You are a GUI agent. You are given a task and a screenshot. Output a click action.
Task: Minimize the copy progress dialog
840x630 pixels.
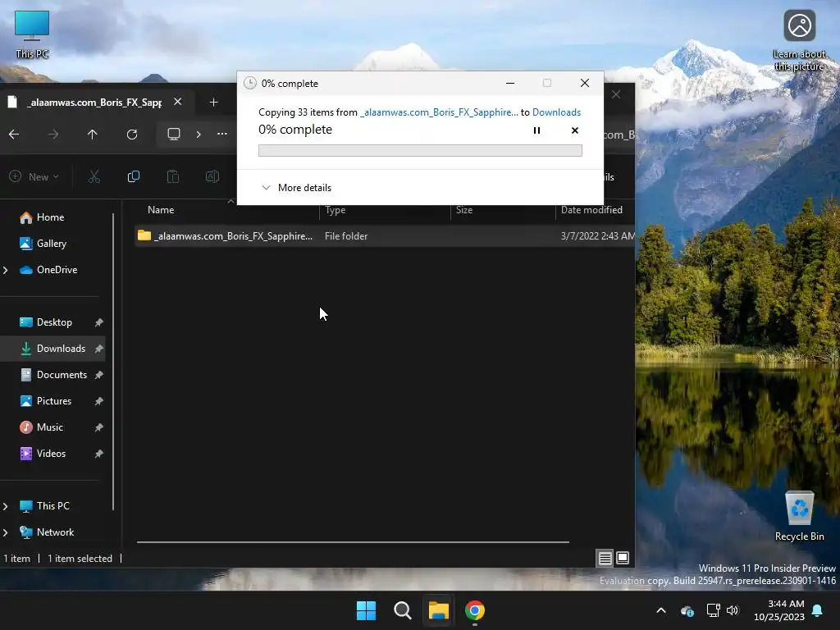[x=510, y=83]
